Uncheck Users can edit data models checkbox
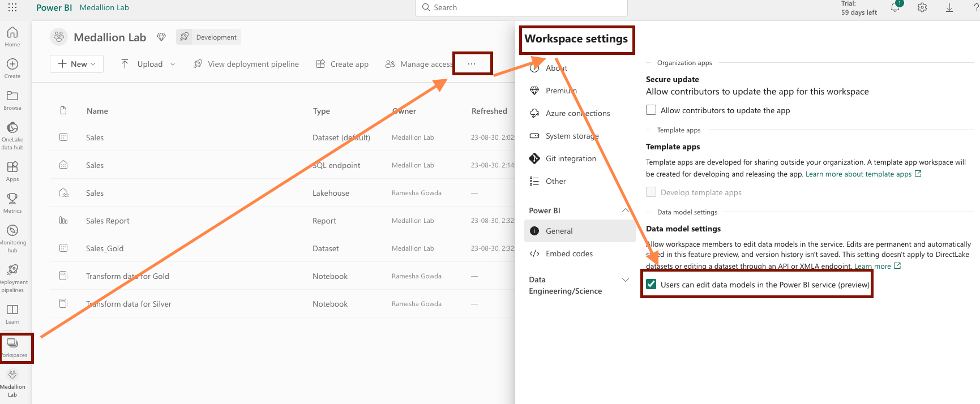Viewport: 980px width, 404px height. click(x=651, y=284)
